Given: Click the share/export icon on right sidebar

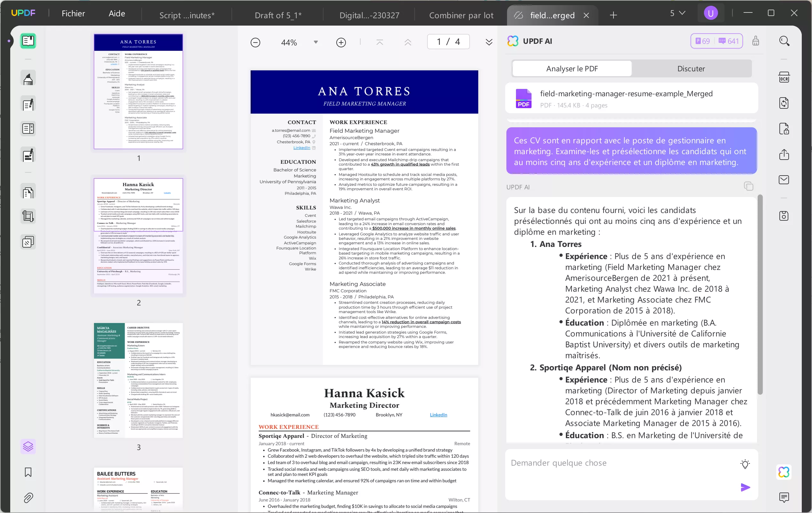Looking at the screenshot, I should pos(784,154).
